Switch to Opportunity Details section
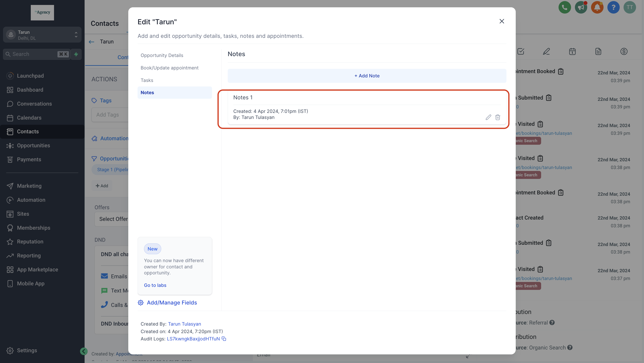Screen dimensions: 644x363 pos(162,55)
